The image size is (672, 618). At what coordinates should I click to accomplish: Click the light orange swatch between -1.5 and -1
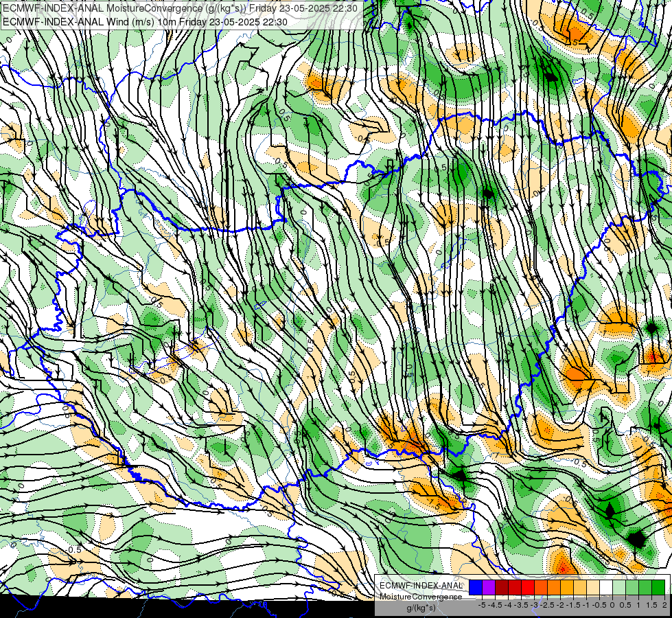[x=580, y=587]
